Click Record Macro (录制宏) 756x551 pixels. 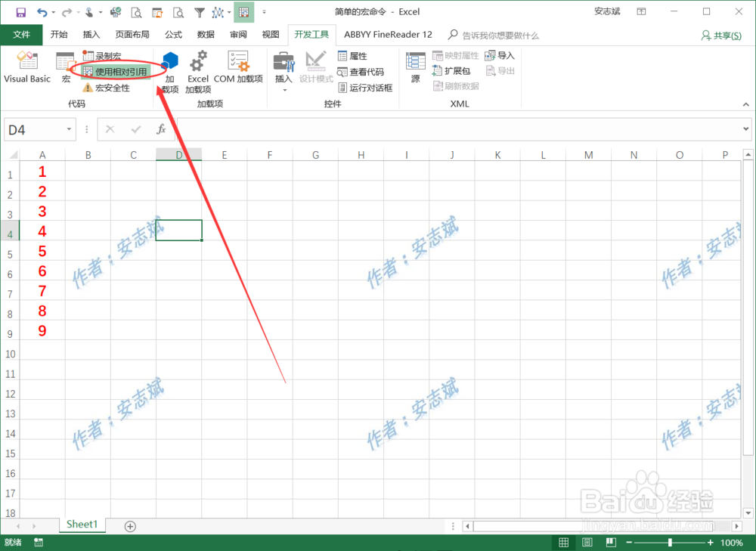point(102,56)
